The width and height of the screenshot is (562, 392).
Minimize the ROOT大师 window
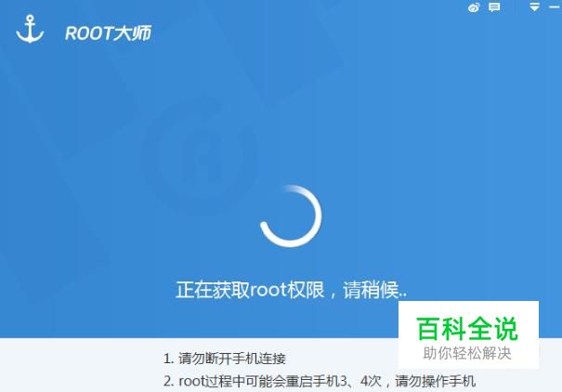click(x=555, y=7)
